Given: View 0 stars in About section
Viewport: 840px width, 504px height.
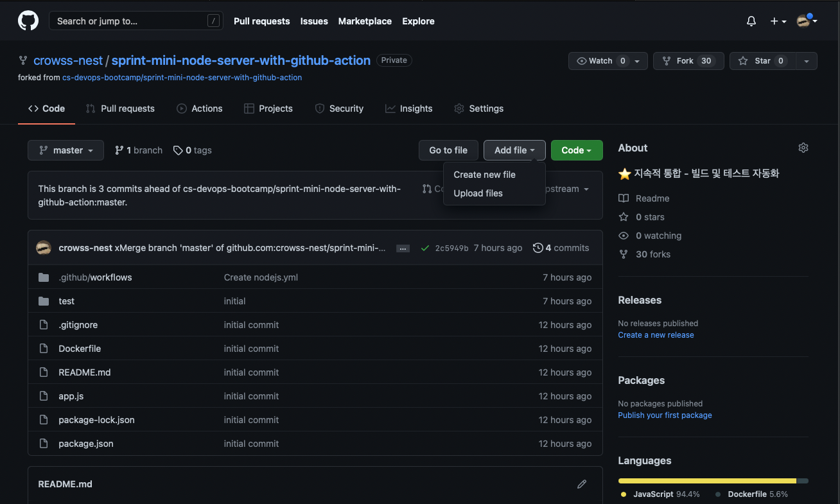Looking at the screenshot, I should tap(642, 217).
